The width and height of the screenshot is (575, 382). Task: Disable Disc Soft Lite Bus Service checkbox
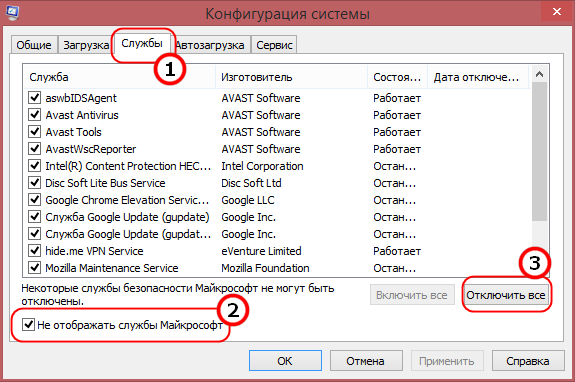34,183
